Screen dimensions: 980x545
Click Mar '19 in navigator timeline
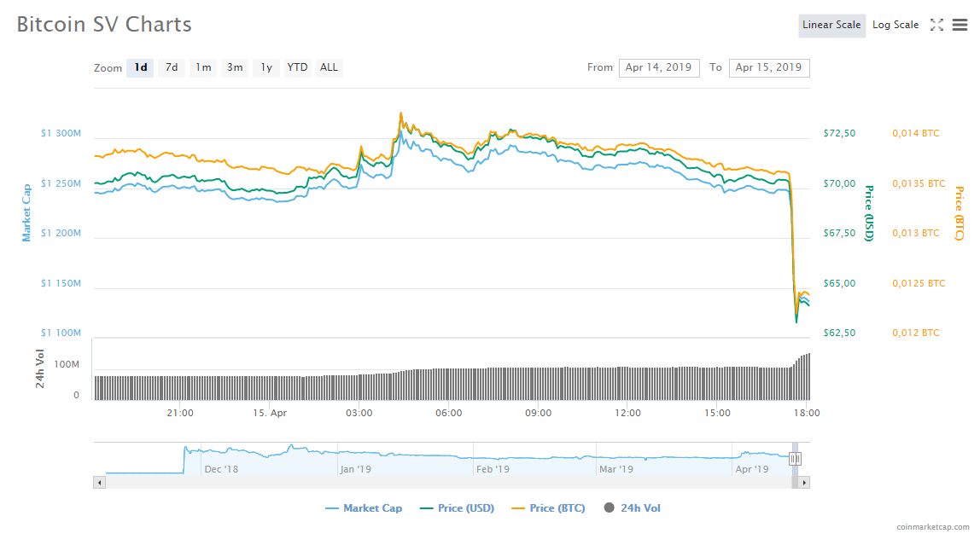click(616, 469)
